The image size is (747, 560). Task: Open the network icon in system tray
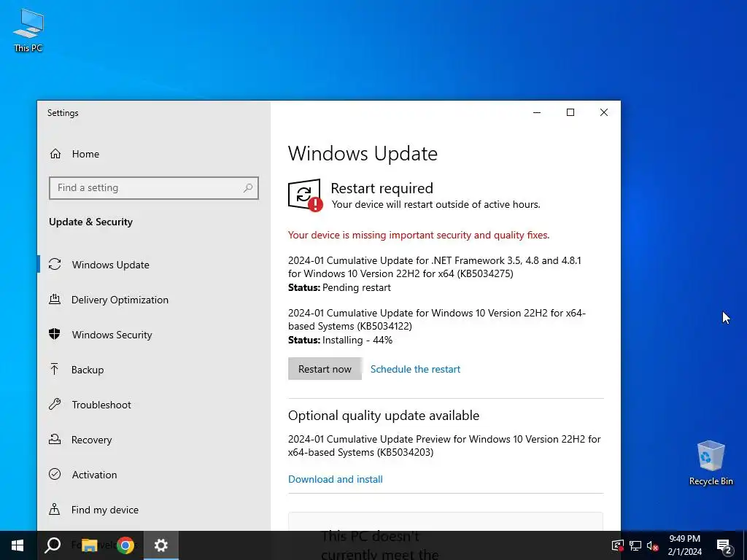[635, 545]
